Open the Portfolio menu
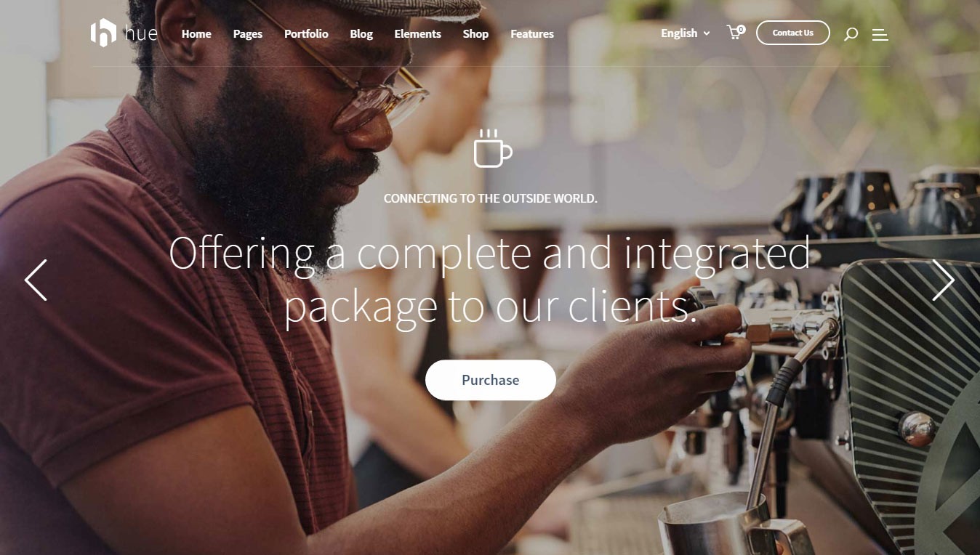The image size is (980, 555). (306, 34)
